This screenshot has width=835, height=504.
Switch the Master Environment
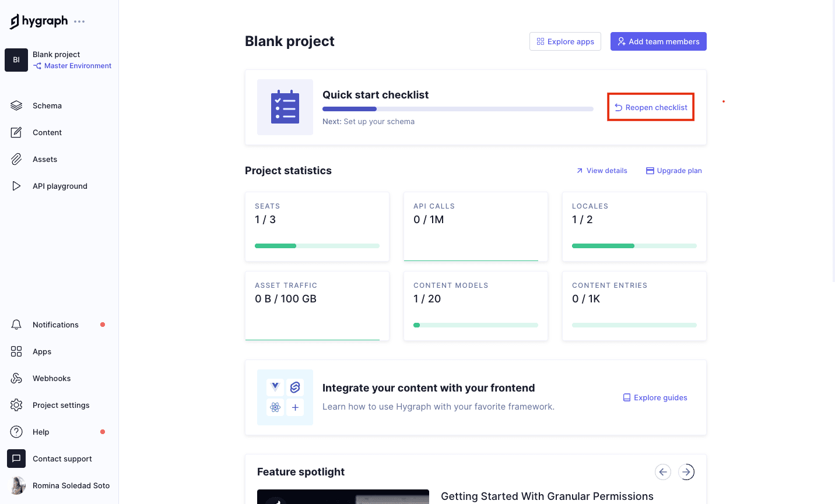pyautogui.click(x=76, y=65)
